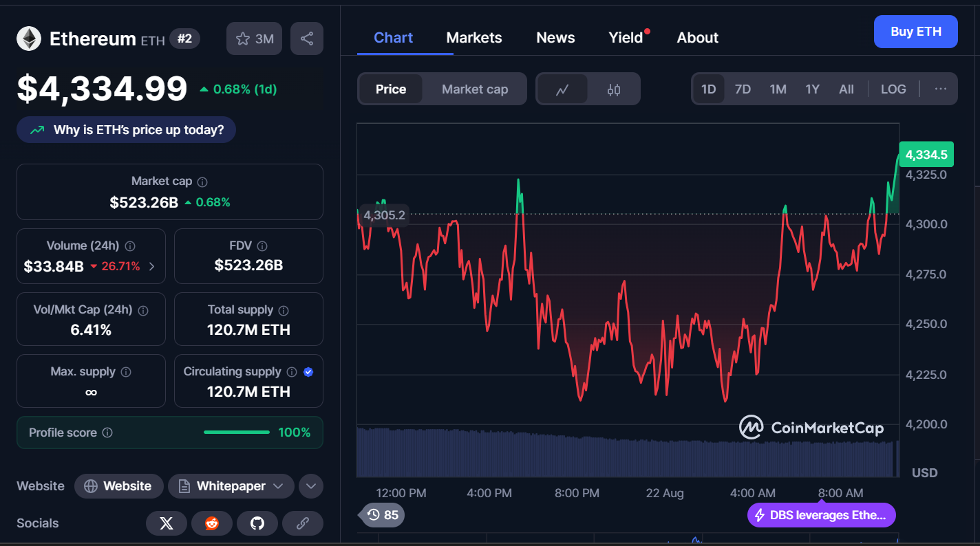The image size is (980, 546).
Task: Set chart range to 1Y
Action: [x=812, y=89]
